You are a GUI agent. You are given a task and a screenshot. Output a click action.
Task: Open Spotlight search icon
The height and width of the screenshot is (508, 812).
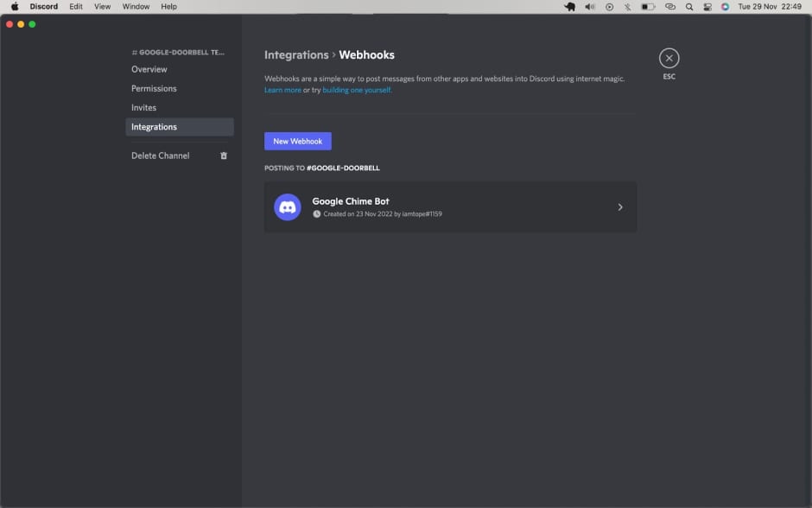coord(689,7)
